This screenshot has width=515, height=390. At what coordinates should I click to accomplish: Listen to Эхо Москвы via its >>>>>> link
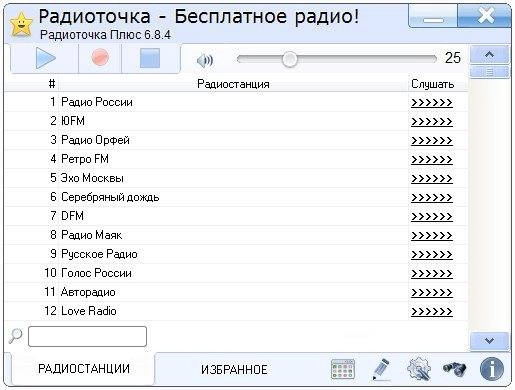pos(432,178)
